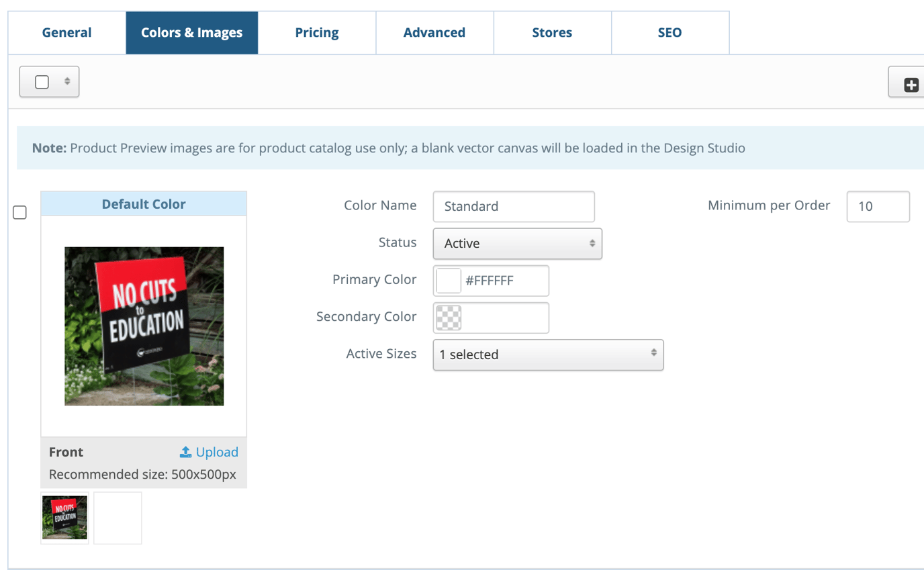
Task: Click the Color Name input field
Action: (514, 206)
